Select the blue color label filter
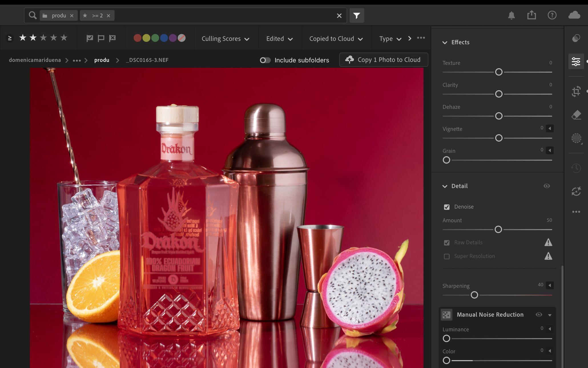Viewport: 588px width, 368px height. (164, 38)
